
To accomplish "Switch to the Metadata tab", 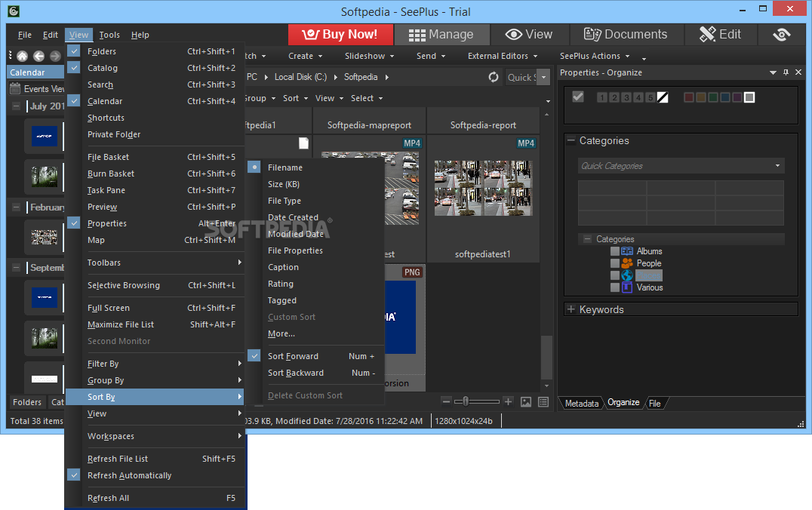I will pos(581,403).
